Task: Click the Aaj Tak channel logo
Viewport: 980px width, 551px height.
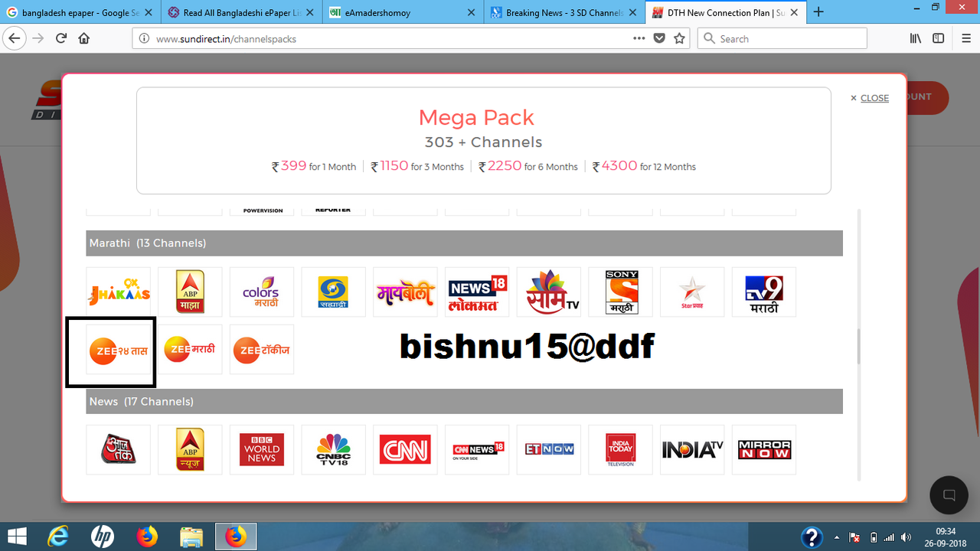Action: click(x=118, y=450)
